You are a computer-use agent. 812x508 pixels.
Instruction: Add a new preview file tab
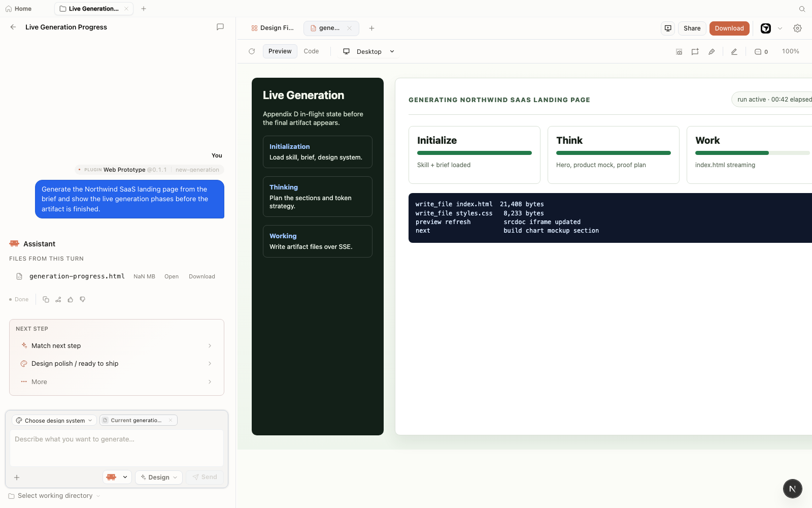click(x=371, y=28)
